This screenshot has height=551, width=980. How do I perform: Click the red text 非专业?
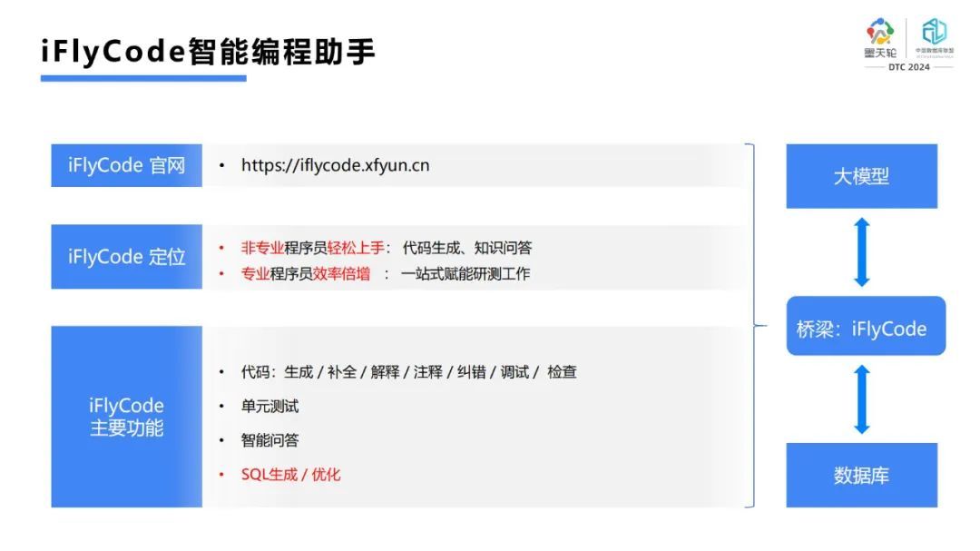(x=262, y=248)
